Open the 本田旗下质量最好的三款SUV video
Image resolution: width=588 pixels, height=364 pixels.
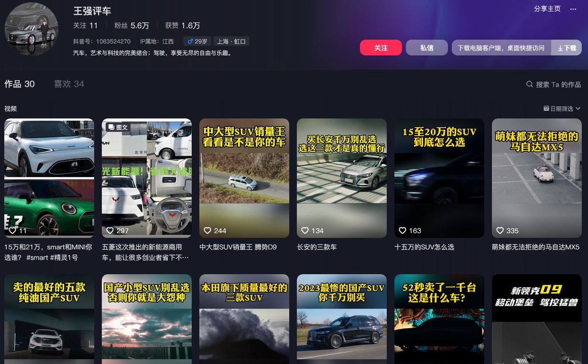pos(244,319)
